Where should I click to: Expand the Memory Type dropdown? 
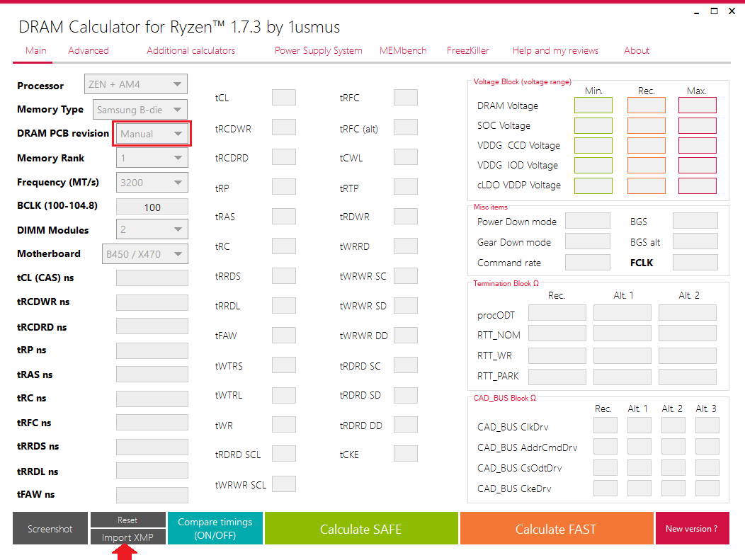tap(140, 110)
